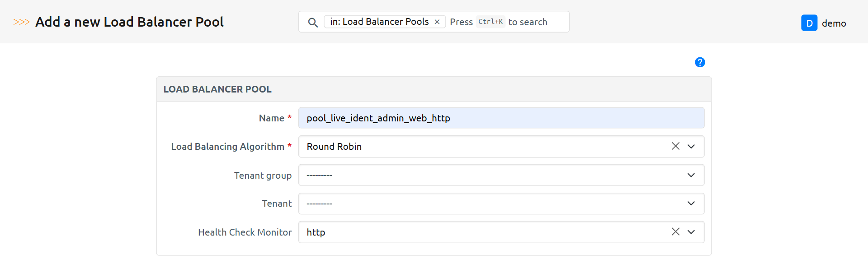Expand the sidebar using orange arrows icon
This screenshot has height=264, width=868.
(21, 22)
